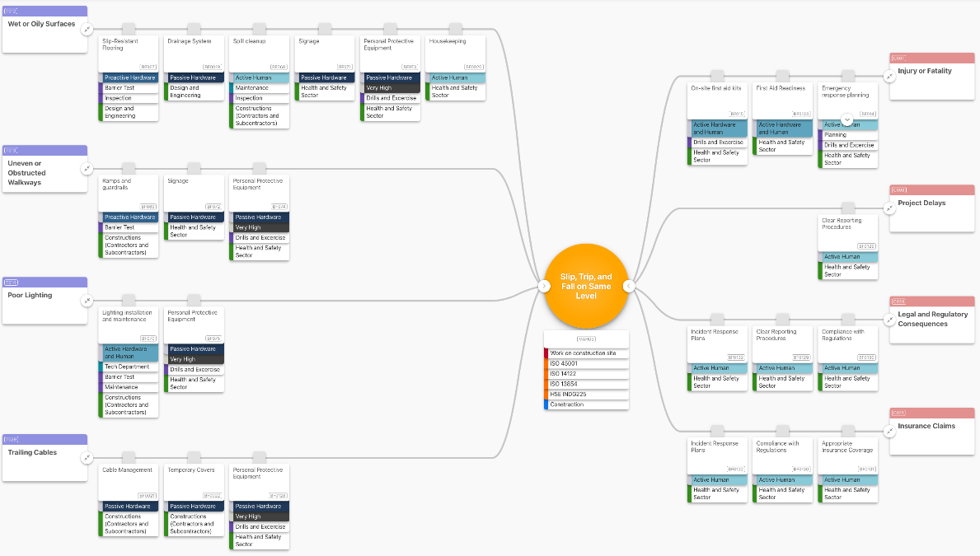Collapse barriers of Wet or Oily Surfaces threat
Viewport: 980px width, 556px height.
click(87, 30)
